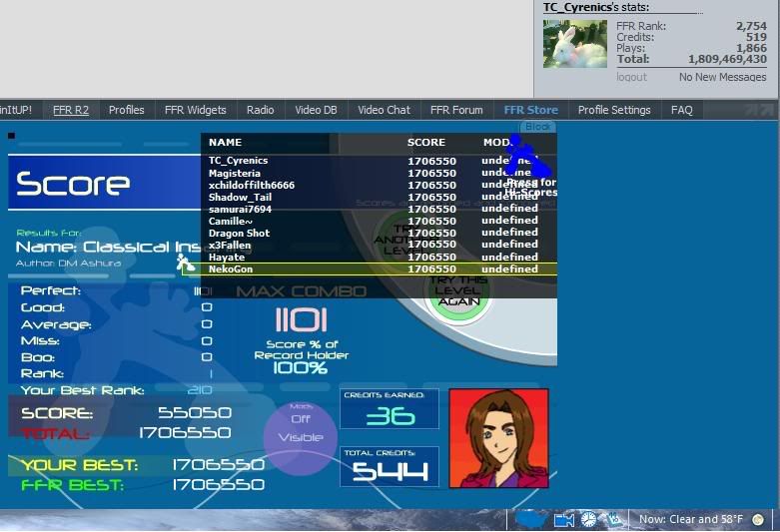Click Try This Level Again button

(x=458, y=292)
